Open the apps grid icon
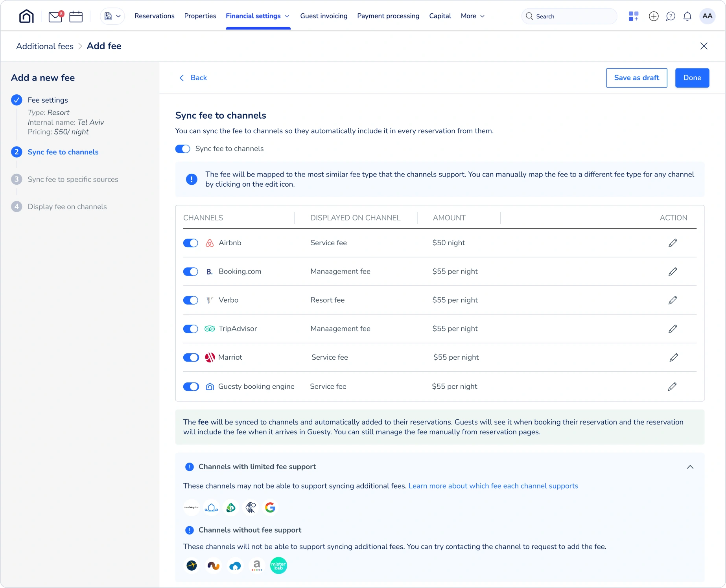Screen dimensions: 726x588 [x=633, y=16]
